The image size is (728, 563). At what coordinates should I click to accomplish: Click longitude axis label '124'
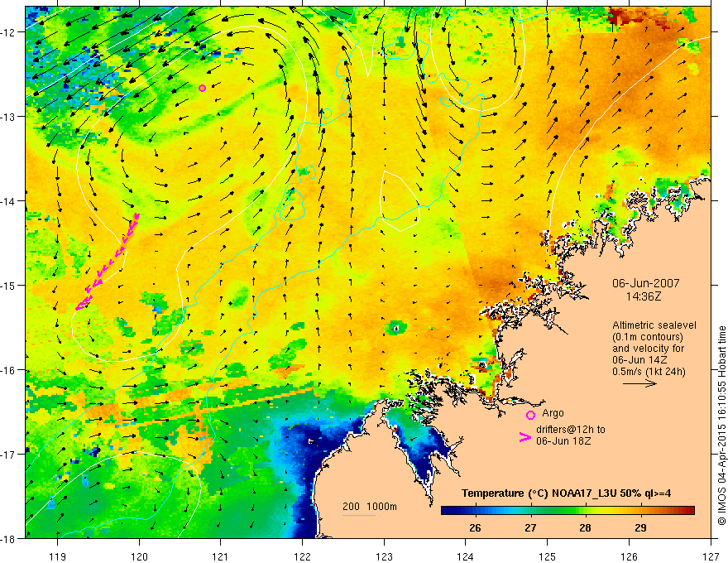click(466, 556)
